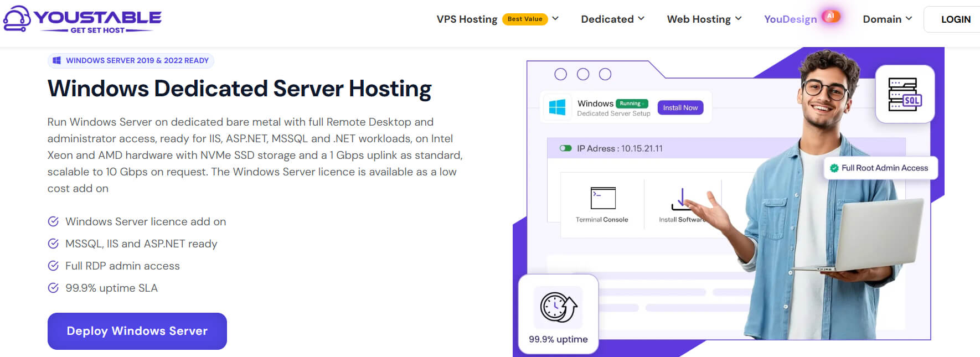Viewport: 980px width, 357px height.
Task: Click the 'Dedicated Server Setup' text
Action: (x=613, y=113)
